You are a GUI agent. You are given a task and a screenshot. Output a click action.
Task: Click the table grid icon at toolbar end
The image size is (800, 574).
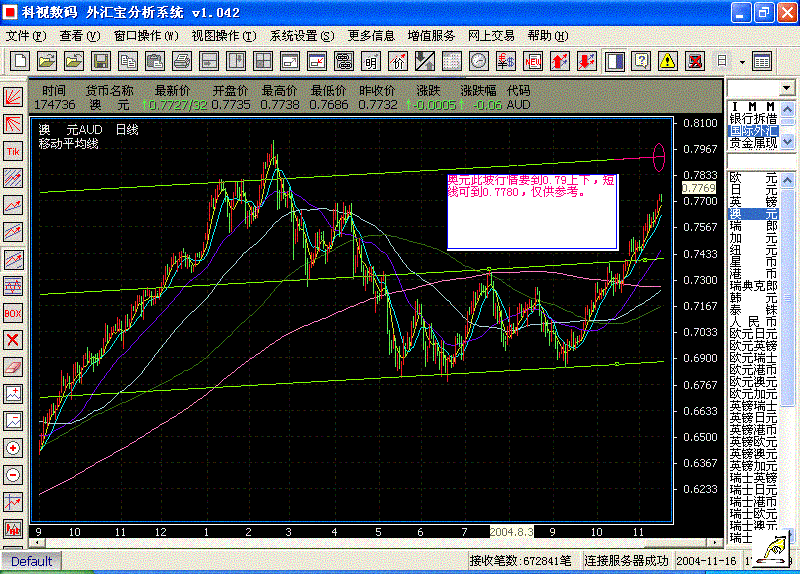(x=762, y=62)
